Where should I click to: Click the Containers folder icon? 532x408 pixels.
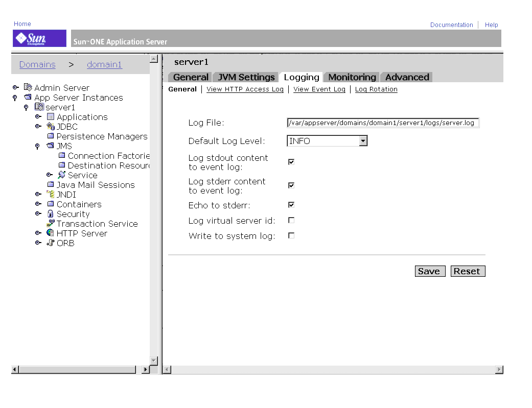[x=51, y=204]
